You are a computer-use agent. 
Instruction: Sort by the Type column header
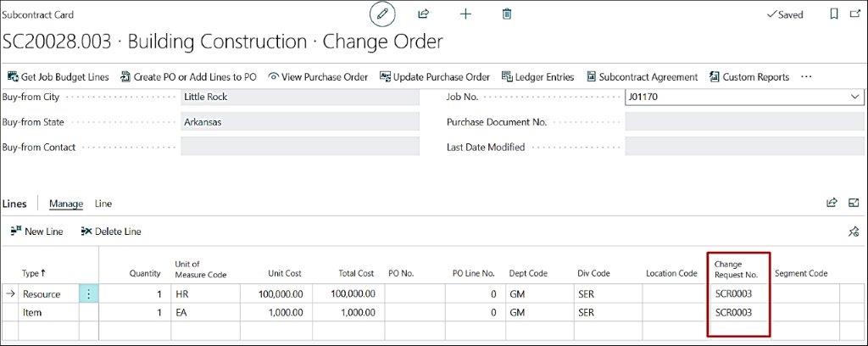point(33,273)
